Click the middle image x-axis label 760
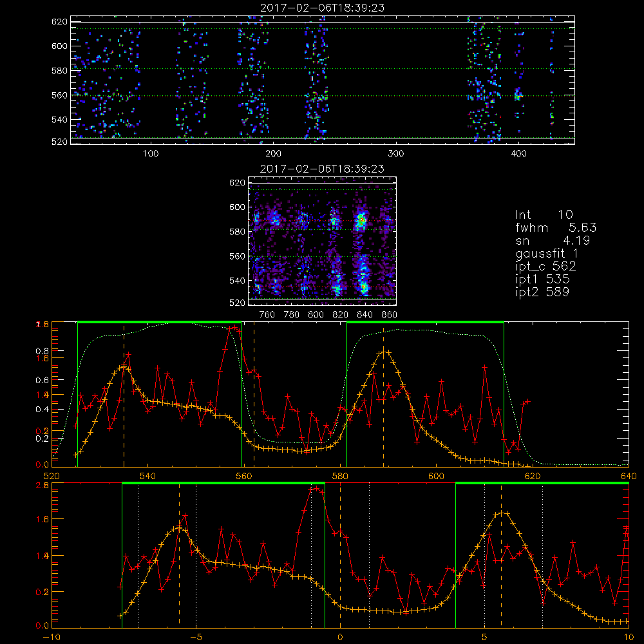The width and height of the screenshot is (644, 644). 267,315
